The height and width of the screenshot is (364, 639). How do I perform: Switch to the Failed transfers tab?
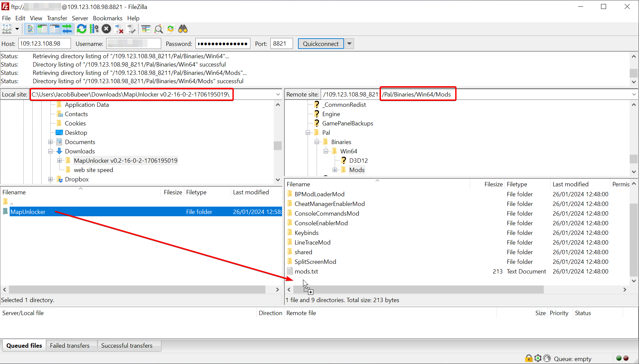pos(70,346)
